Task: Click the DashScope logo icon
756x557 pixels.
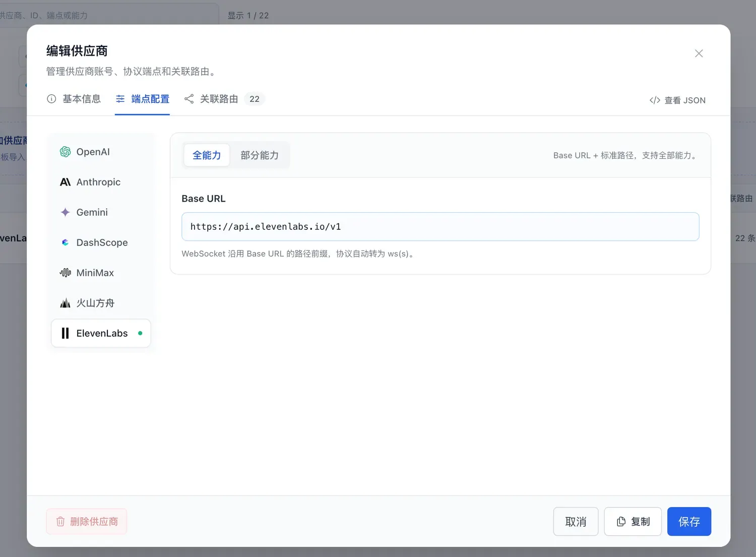Action: coord(65,242)
